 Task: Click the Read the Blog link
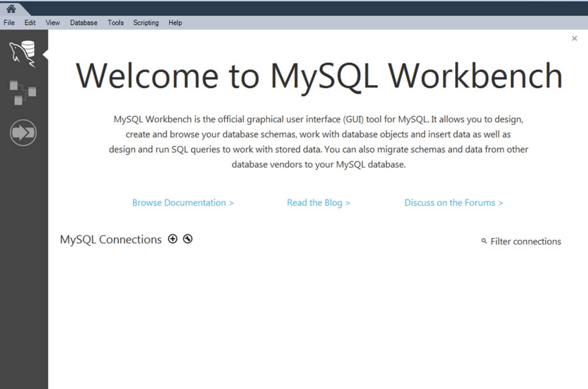318,203
